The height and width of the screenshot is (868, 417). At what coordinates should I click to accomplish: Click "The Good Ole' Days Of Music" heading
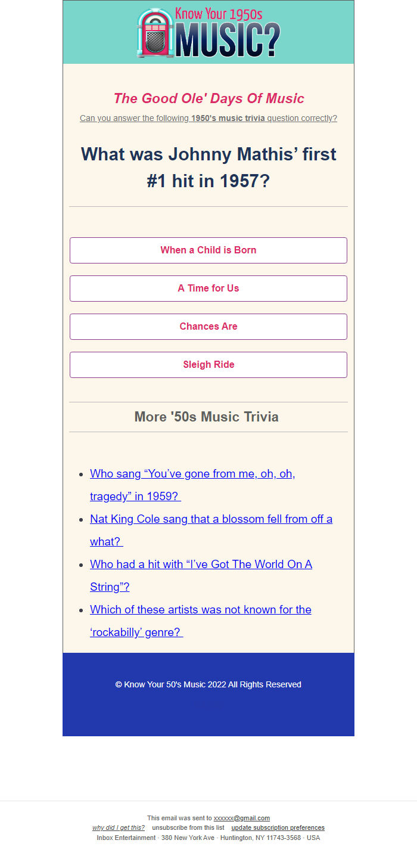pyautogui.click(x=208, y=98)
